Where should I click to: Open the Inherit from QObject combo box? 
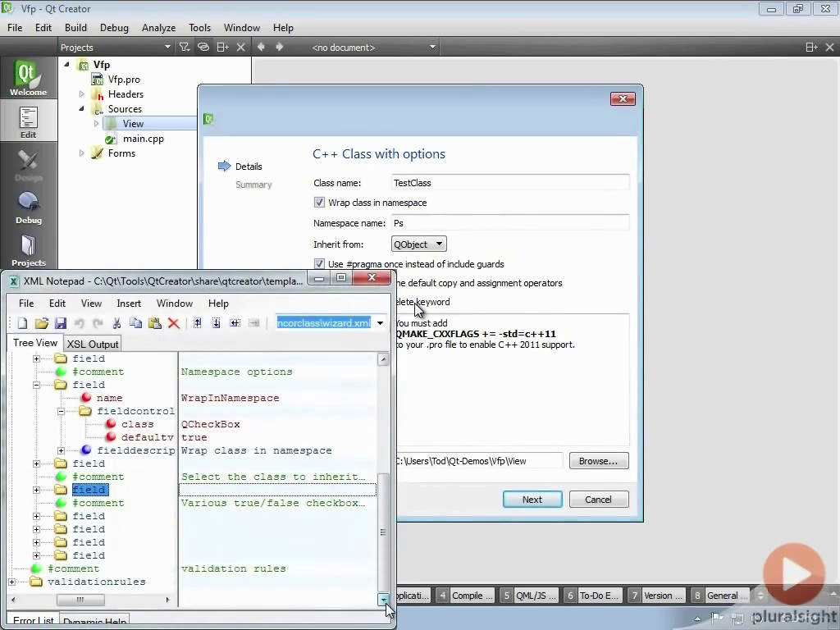tap(418, 244)
